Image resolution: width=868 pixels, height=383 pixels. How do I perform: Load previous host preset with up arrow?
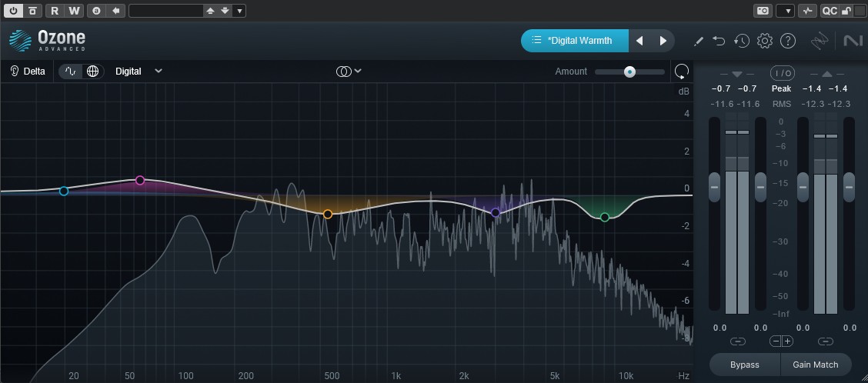click(210, 11)
